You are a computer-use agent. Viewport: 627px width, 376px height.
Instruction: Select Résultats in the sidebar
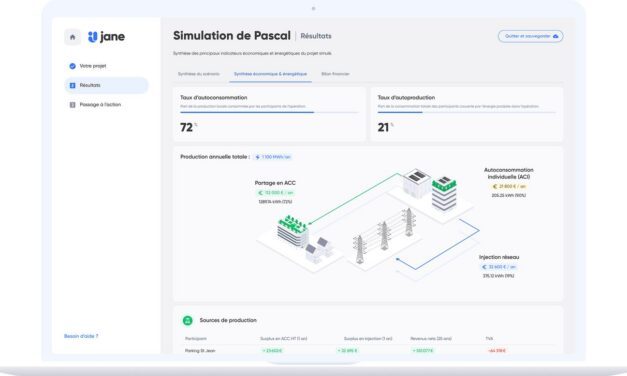(106, 85)
